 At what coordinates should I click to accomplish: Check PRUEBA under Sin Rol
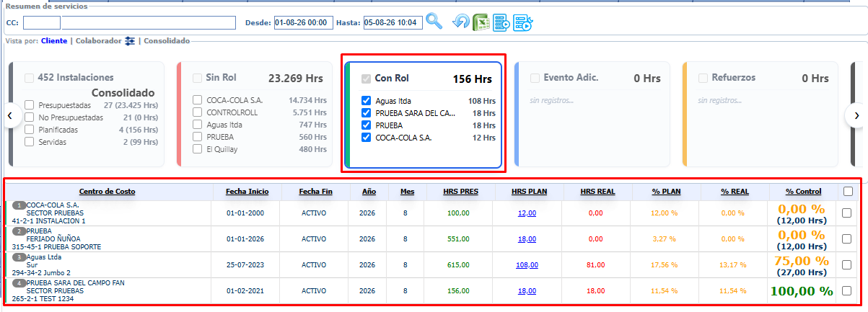[x=198, y=137]
